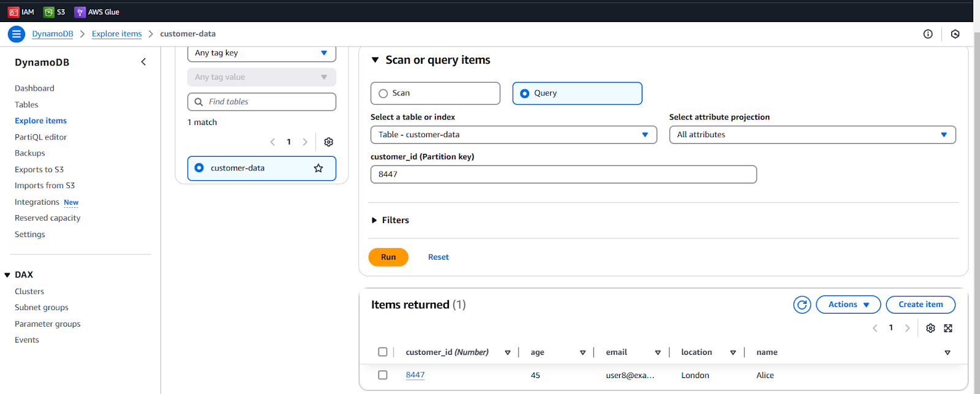Viewport: 980px width, 394px height.
Task: Open email column sort menu
Action: (658, 353)
